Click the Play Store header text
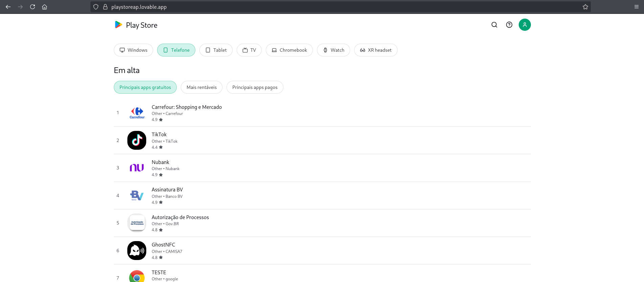This screenshot has height=282, width=644. (x=142, y=25)
